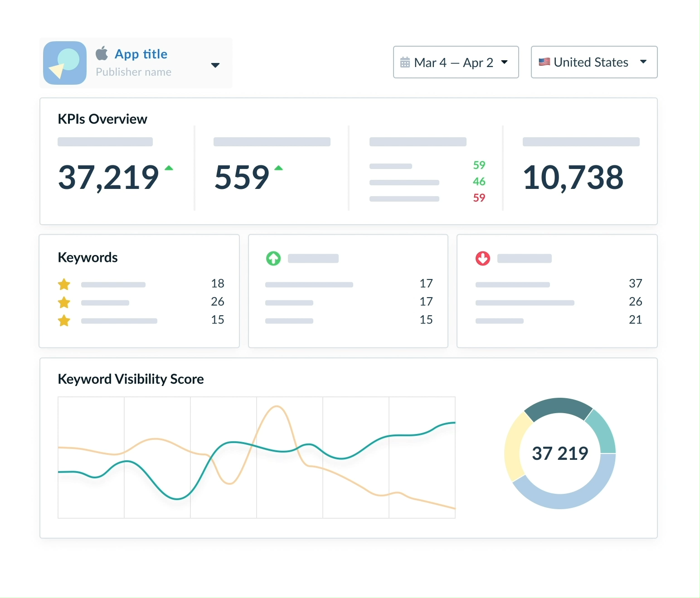Open the United States country dropdown
Screen dimensions: 700x598
pos(594,62)
